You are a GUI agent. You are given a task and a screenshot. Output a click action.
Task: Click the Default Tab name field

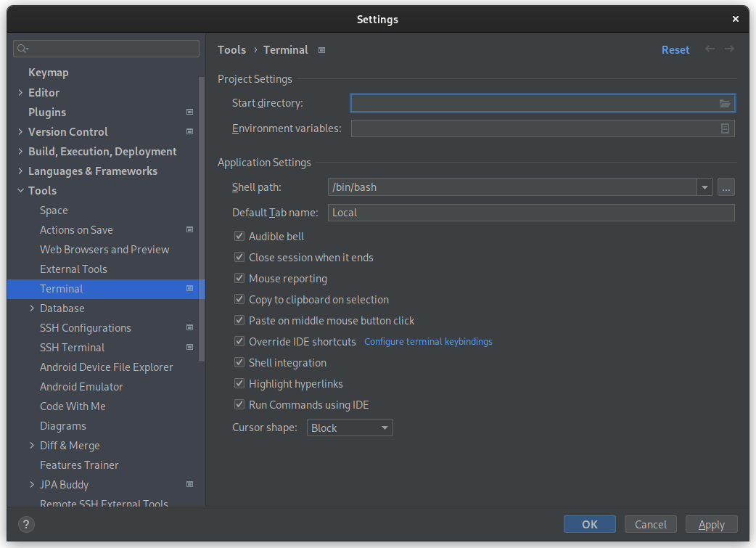click(x=531, y=213)
